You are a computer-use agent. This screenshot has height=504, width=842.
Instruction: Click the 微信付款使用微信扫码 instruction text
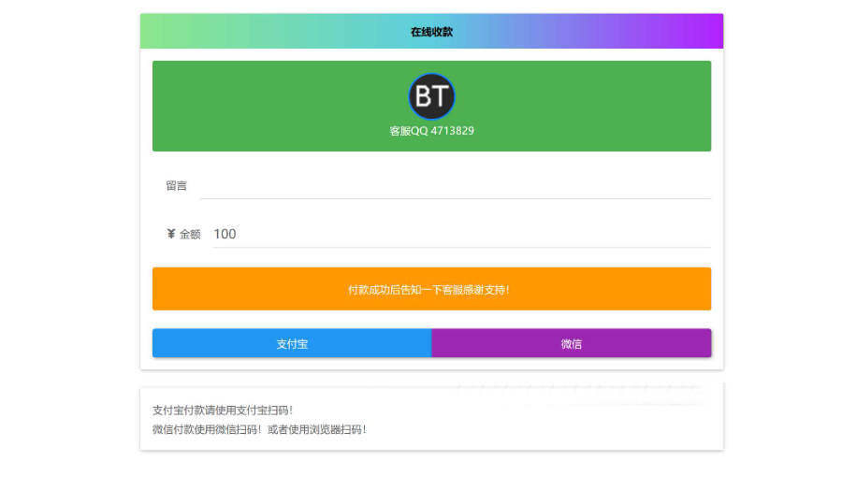click(206, 429)
